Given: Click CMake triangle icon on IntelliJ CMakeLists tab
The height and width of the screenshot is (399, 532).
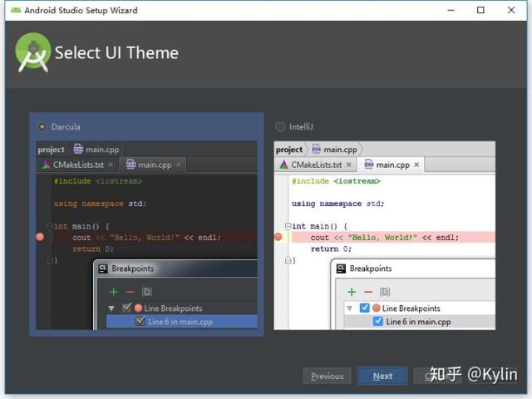Looking at the screenshot, I should [283, 165].
